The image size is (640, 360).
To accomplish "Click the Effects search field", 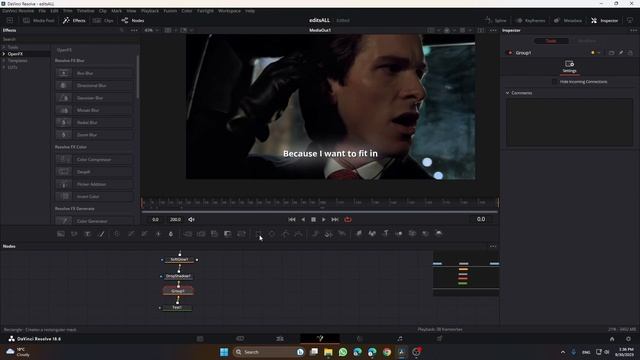I will [69, 39].
